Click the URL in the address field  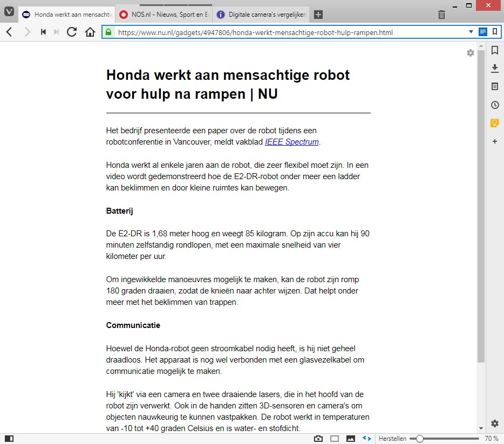(x=255, y=32)
